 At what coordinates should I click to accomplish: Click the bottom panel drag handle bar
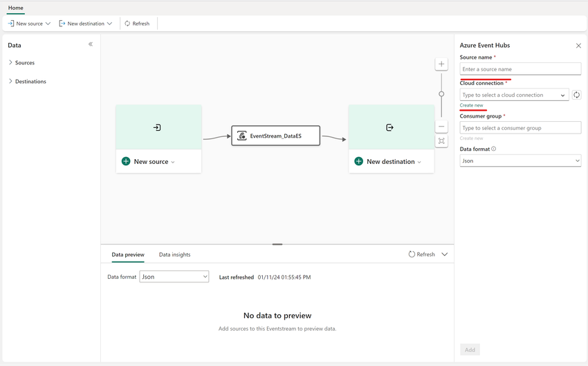(277, 244)
